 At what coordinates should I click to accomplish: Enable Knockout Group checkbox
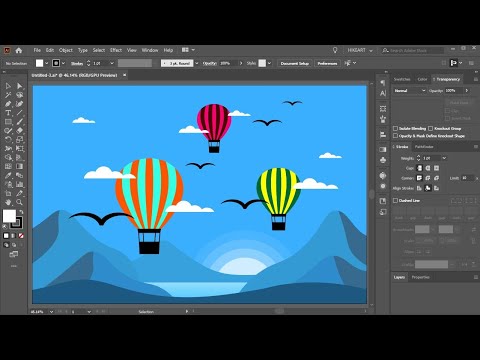(x=430, y=128)
